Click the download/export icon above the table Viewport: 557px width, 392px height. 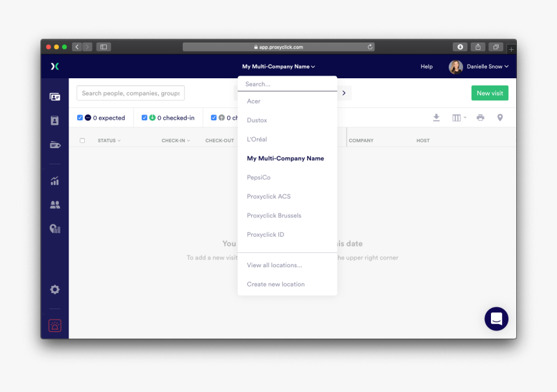pos(435,118)
